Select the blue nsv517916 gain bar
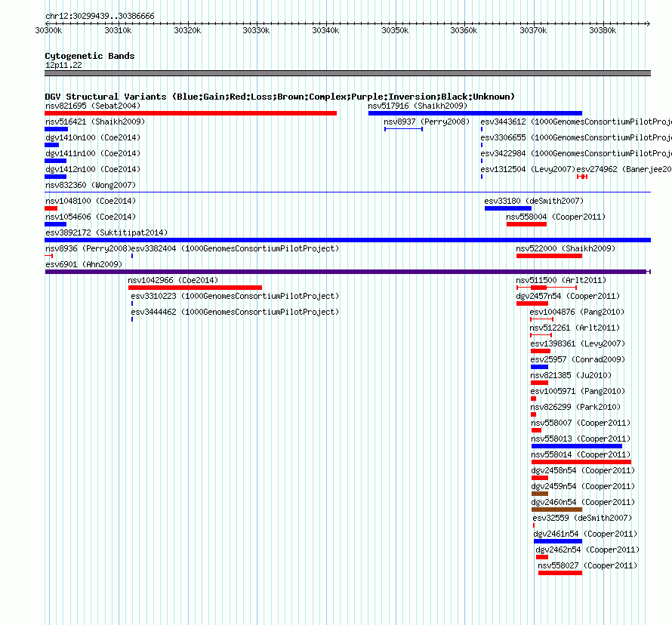Viewport: 672px width, 625px height. tap(475, 113)
